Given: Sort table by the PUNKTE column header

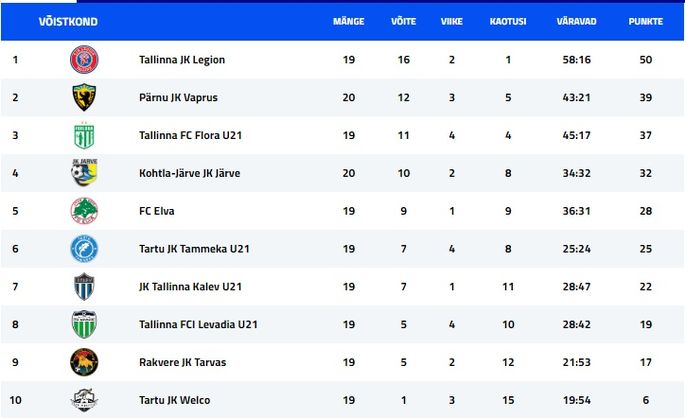Looking at the screenshot, I should pyautogui.click(x=646, y=21).
